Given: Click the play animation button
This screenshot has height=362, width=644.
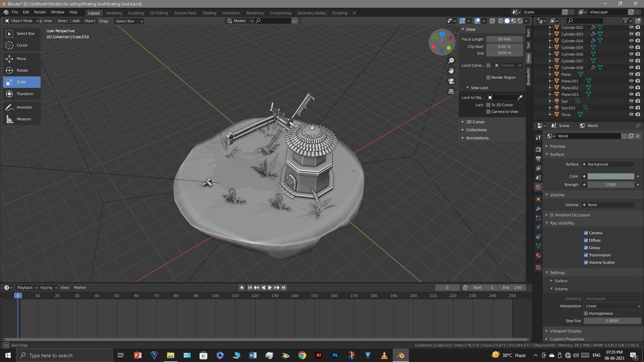Looking at the screenshot, I should pyautogui.click(x=270, y=288).
